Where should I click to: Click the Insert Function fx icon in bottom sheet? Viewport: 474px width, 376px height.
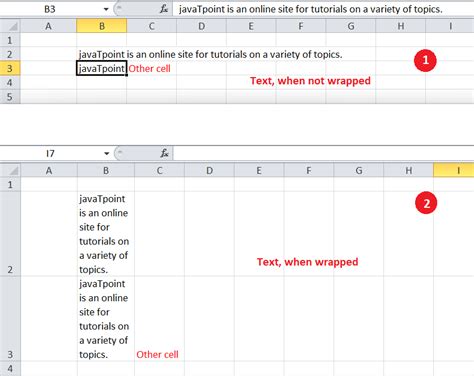click(x=164, y=153)
